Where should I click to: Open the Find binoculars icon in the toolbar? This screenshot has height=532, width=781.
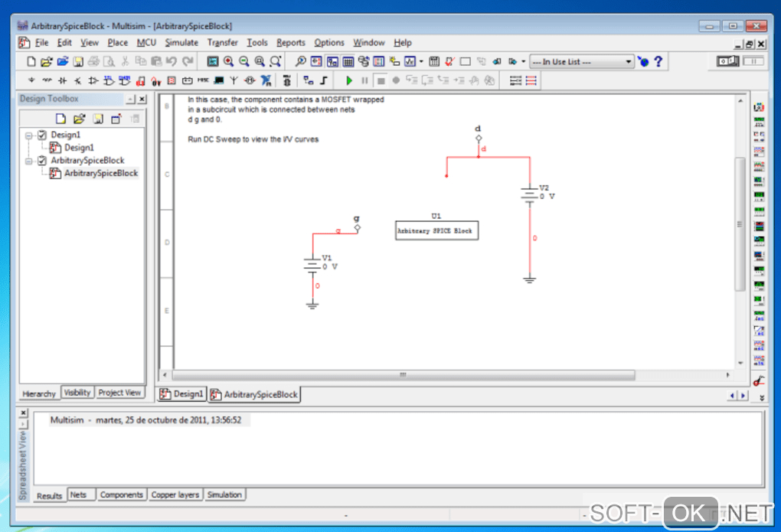(x=300, y=62)
